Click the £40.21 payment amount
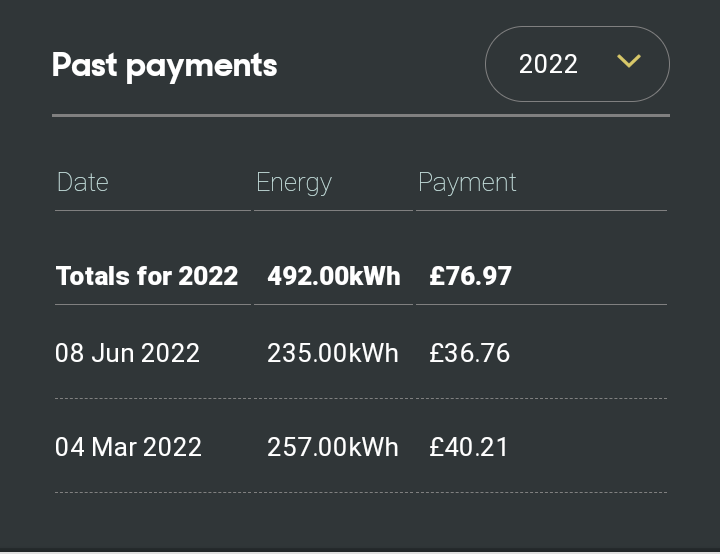The width and height of the screenshot is (720, 559). point(468,447)
